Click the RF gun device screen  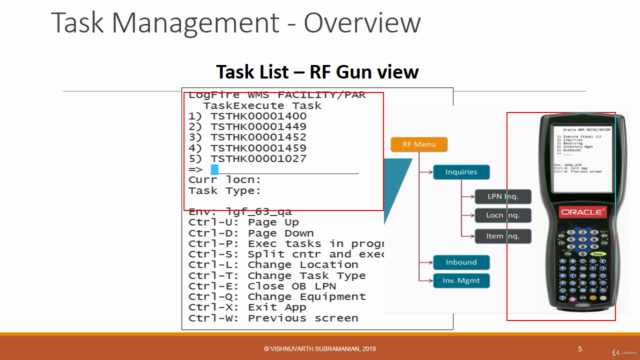click(x=583, y=158)
